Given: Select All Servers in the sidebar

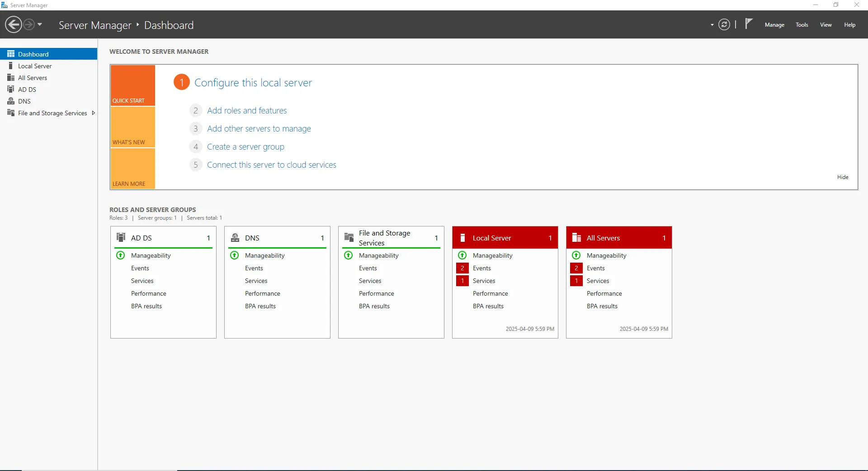Looking at the screenshot, I should (x=49, y=77).
